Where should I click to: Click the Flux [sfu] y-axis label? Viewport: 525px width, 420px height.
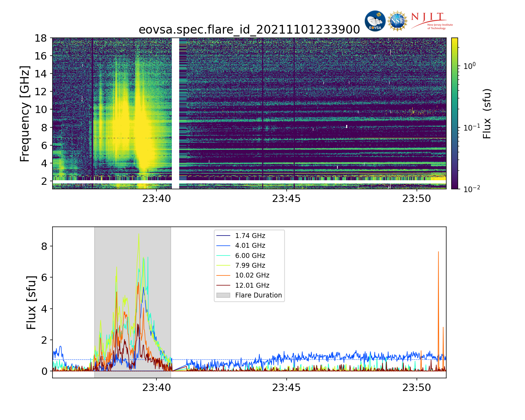click(31, 302)
